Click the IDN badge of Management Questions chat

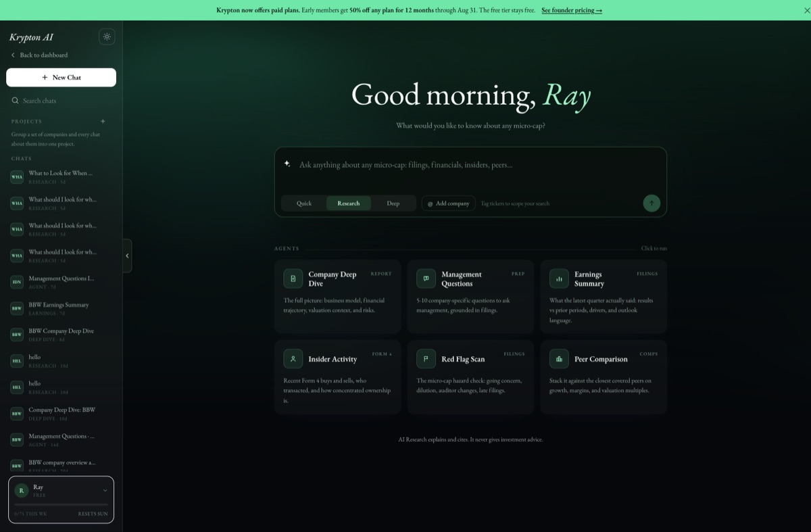pyautogui.click(x=17, y=283)
